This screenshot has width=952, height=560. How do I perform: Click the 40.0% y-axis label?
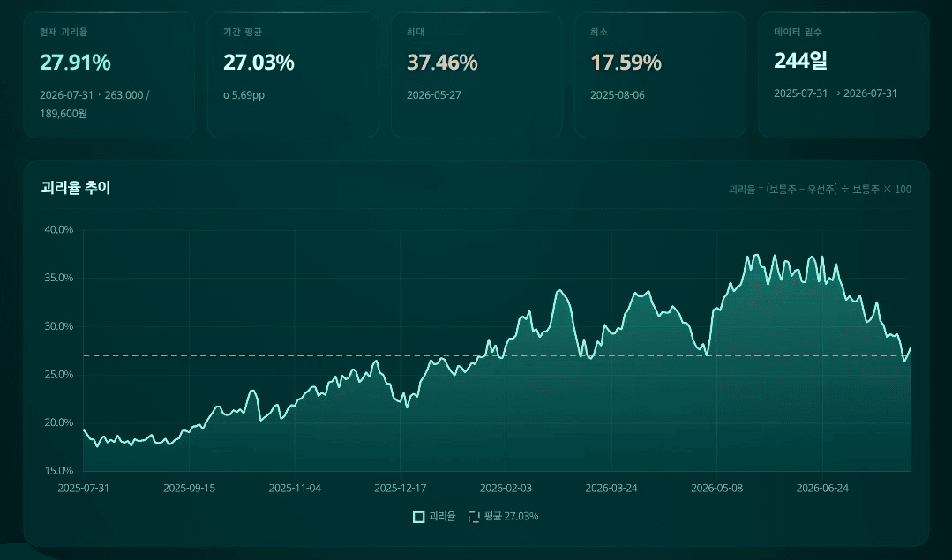pos(58,229)
